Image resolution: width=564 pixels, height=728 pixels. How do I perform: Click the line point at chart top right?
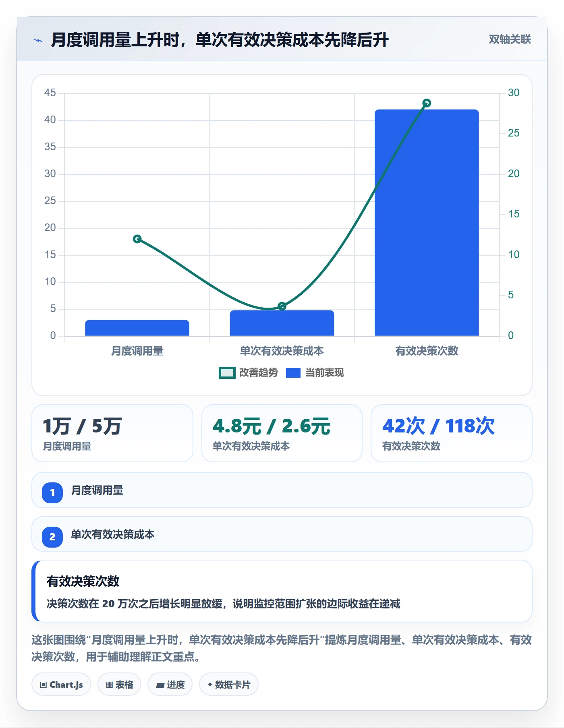point(427,103)
